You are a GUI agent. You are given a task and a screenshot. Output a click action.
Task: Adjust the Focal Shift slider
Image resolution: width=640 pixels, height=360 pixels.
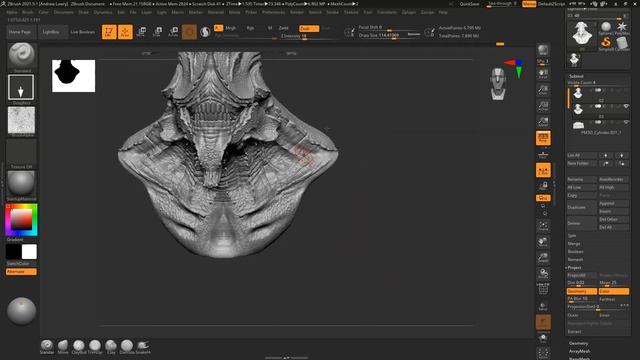coord(389,28)
